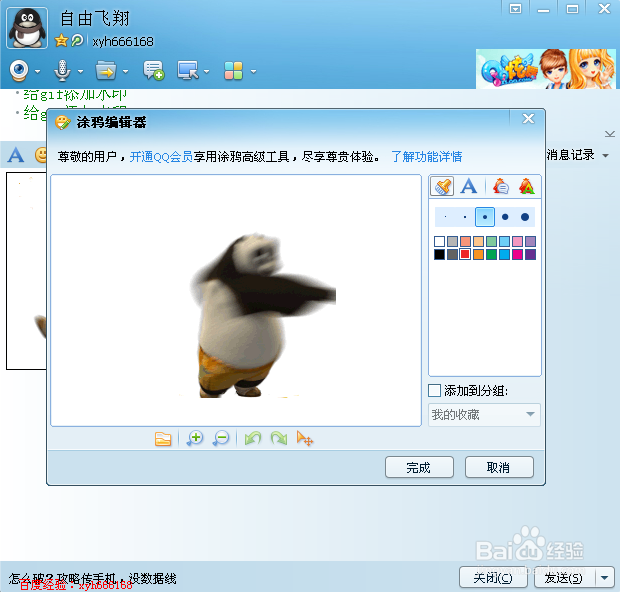This screenshot has width=620, height=592.
Task: Choose the largest brush size dot
Action: 525,217
